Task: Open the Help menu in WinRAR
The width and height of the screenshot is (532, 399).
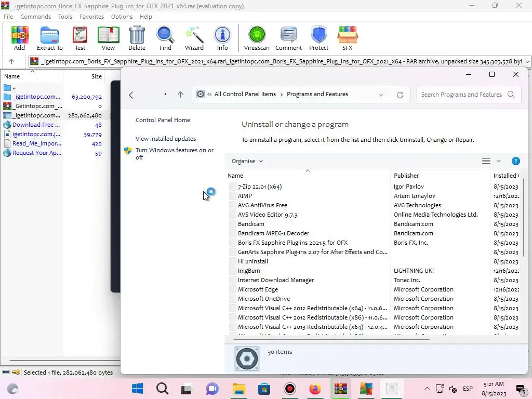Action: tap(146, 17)
